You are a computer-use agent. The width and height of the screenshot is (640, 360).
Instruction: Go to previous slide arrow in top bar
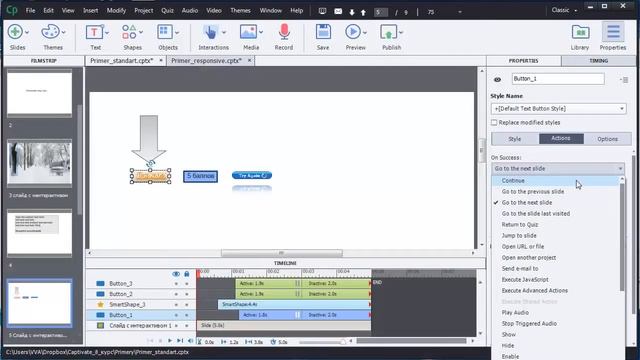(363, 12)
